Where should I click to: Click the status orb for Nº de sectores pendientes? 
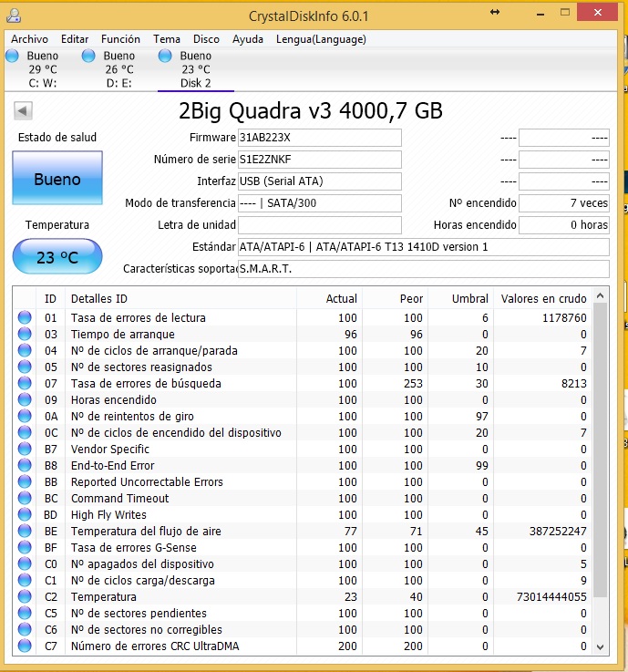coord(25,613)
